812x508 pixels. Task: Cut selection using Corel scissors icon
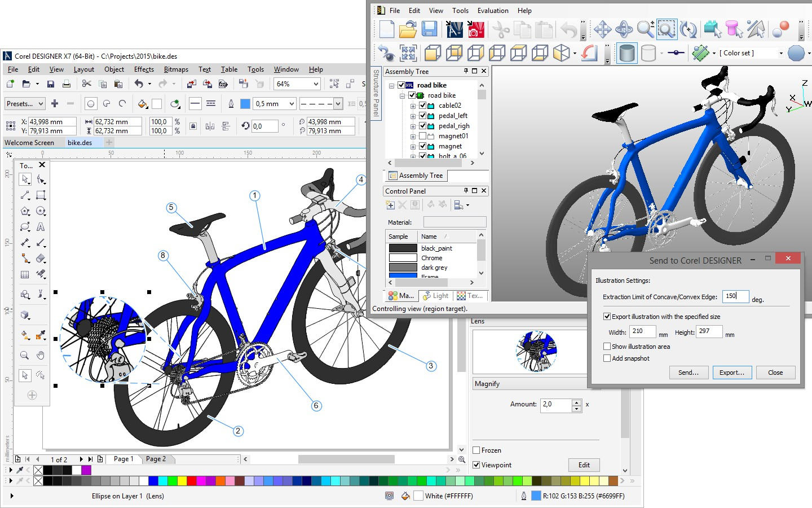(86, 84)
